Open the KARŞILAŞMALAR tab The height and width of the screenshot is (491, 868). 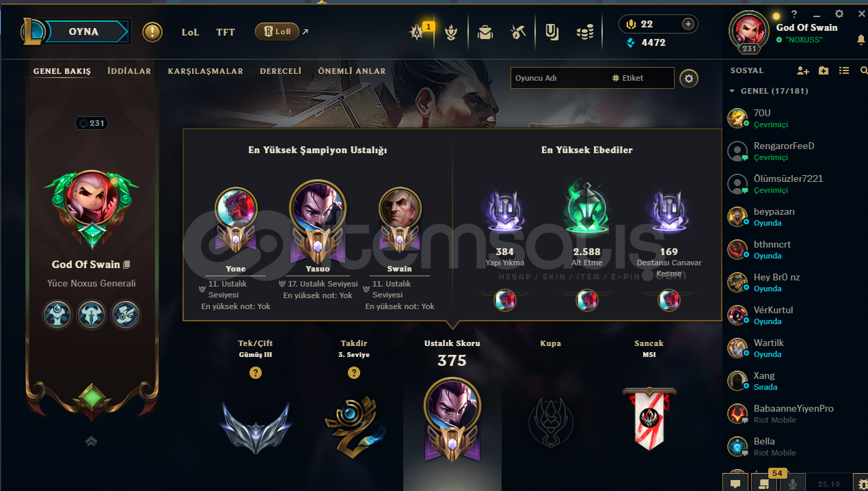pyautogui.click(x=206, y=71)
